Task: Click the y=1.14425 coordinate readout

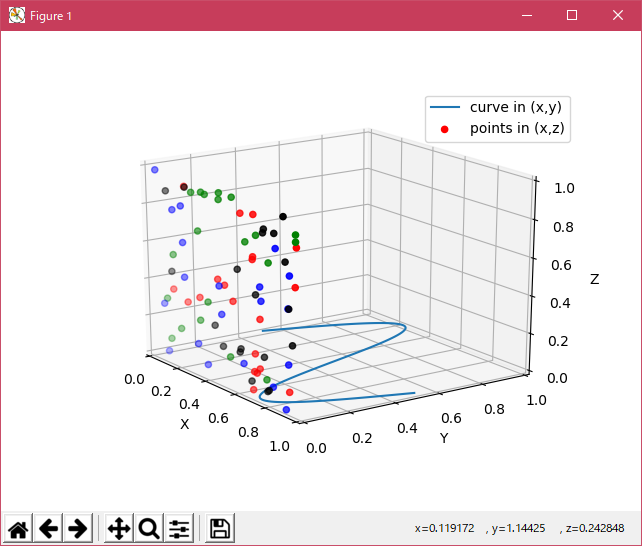Action: [x=518, y=528]
